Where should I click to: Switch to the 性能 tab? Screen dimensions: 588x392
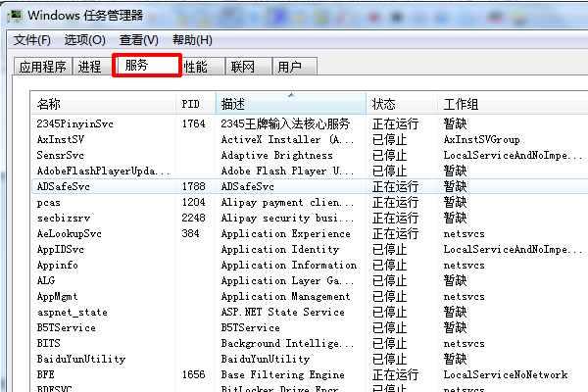coord(196,67)
